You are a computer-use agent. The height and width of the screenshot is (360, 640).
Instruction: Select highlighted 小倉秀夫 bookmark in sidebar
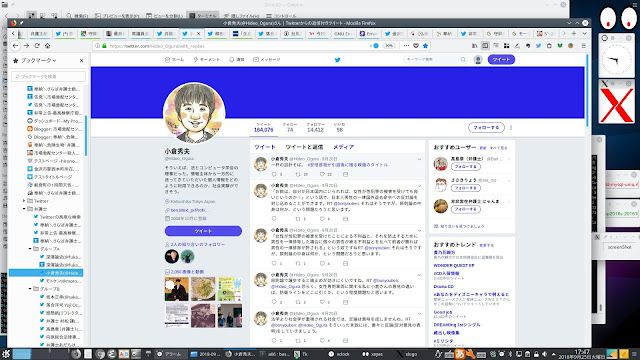(46, 273)
